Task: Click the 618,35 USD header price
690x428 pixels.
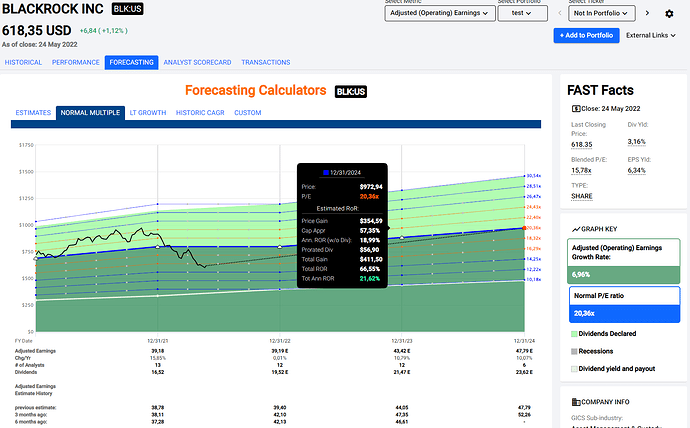Action: click(x=37, y=31)
